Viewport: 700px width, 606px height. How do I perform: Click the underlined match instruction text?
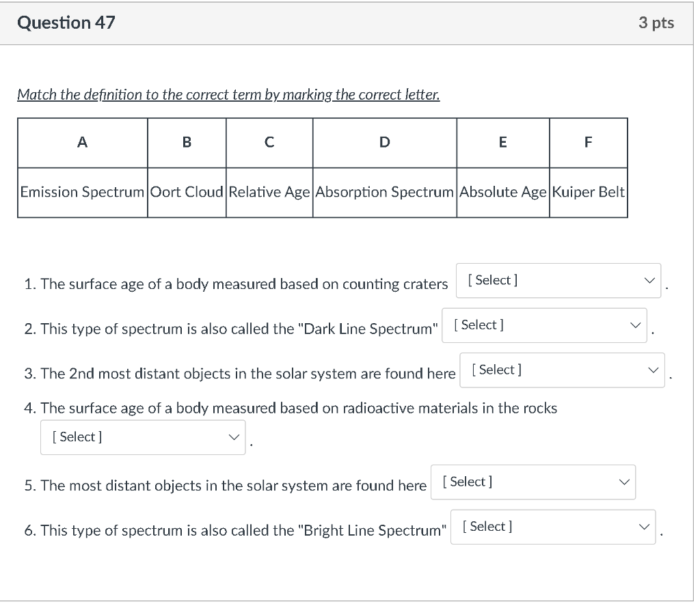(x=228, y=94)
